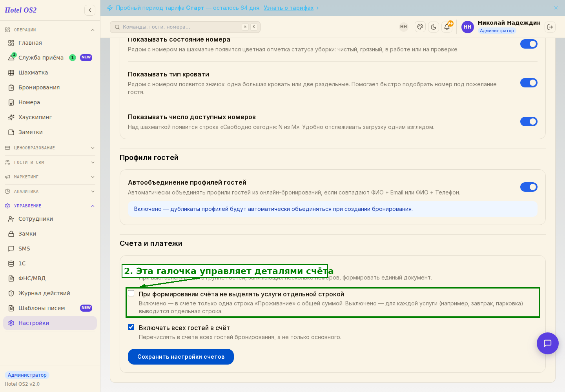Open Номера in sidebar
This screenshot has width=565, height=392.
tap(50, 102)
